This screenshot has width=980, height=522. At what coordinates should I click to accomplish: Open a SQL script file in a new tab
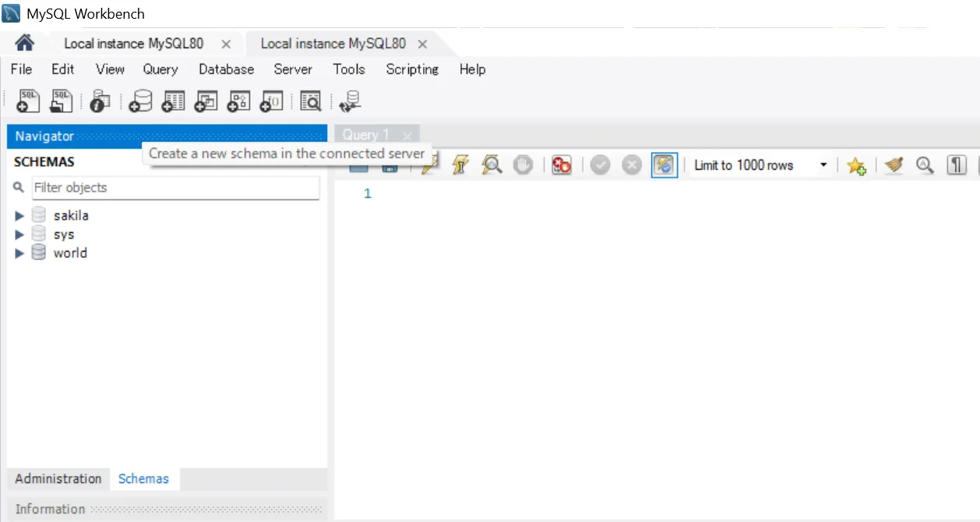coord(62,101)
